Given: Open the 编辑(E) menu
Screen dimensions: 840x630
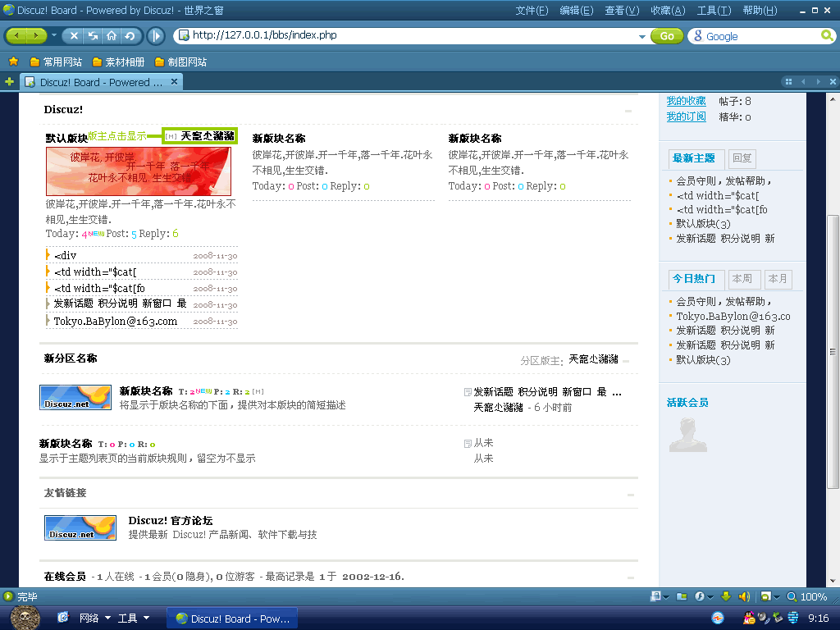Looking at the screenshot, I should (x=577, y=10).
